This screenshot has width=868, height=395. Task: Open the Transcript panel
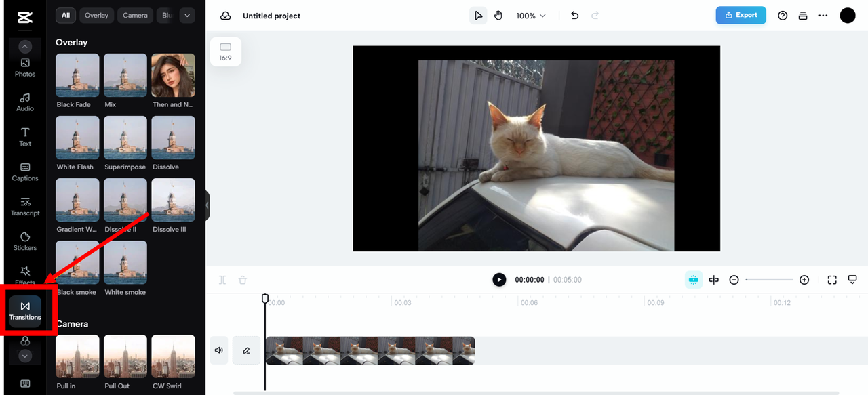coord(25,207)
